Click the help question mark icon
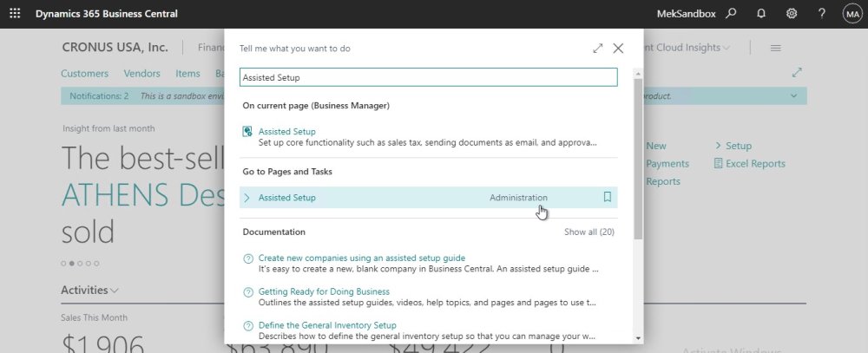 [821, 14]
